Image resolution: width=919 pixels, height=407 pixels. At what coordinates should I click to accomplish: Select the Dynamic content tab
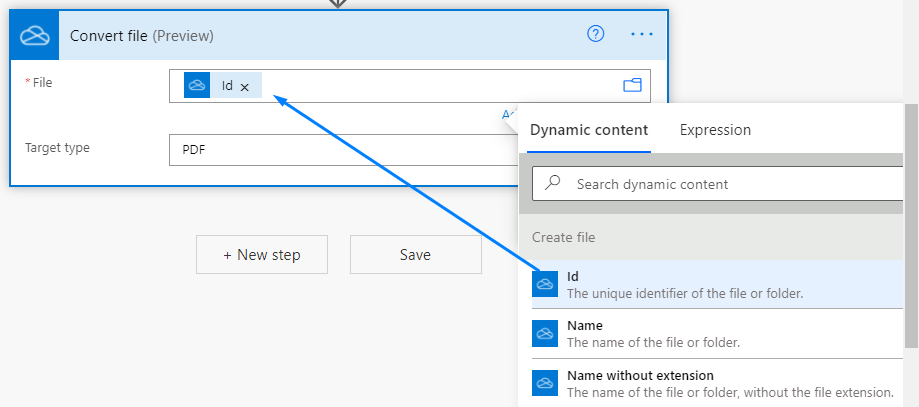589,130
